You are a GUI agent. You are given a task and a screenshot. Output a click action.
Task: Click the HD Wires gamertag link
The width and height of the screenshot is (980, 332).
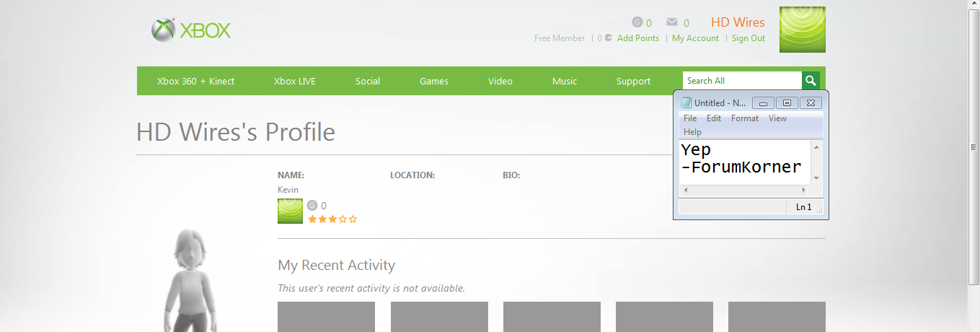pyautogui.click(x=738, y=22)
